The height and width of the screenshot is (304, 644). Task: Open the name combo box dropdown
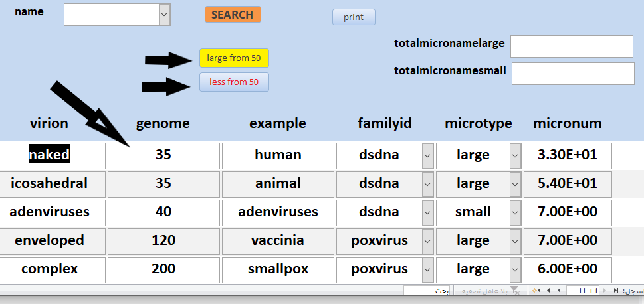164,15
